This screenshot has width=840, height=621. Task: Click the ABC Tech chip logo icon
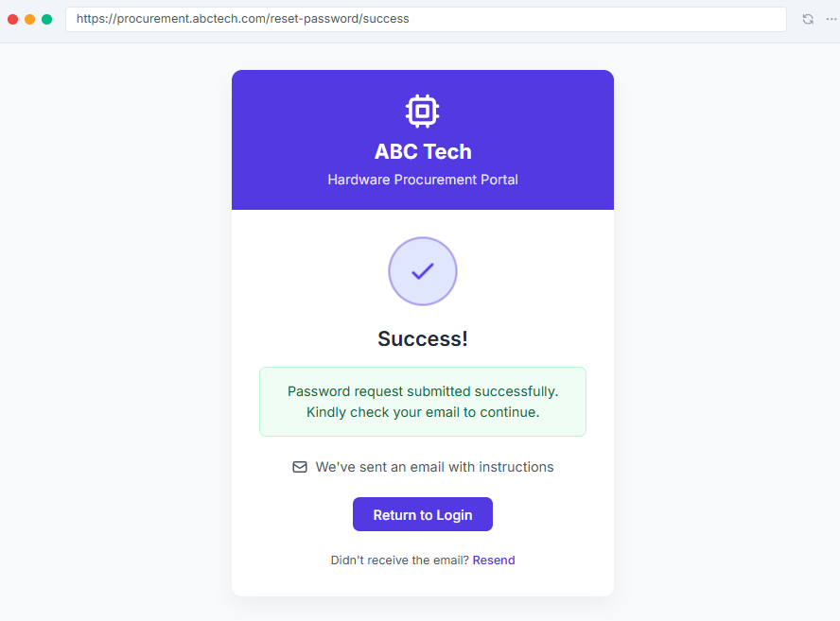(x=422, y=112)
